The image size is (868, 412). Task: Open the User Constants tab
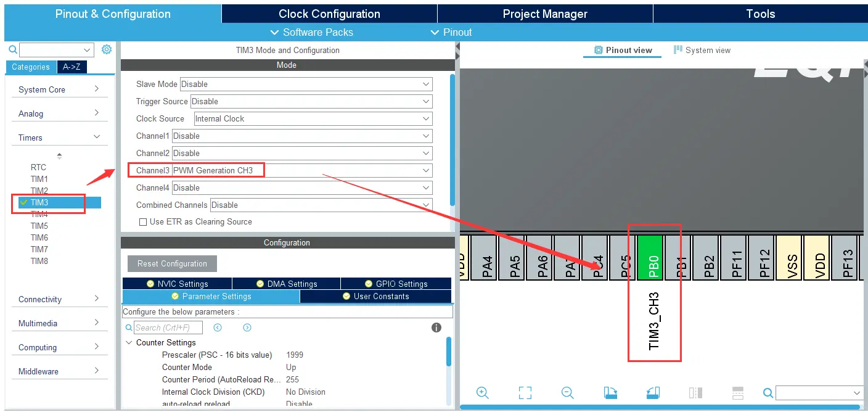pyautogui.click(x=375, y=296)
